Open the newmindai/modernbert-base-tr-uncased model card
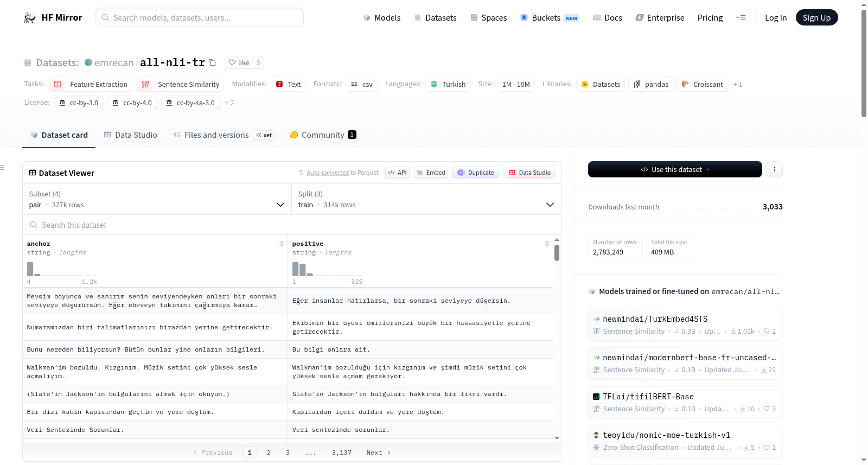 tap(685, 364)
